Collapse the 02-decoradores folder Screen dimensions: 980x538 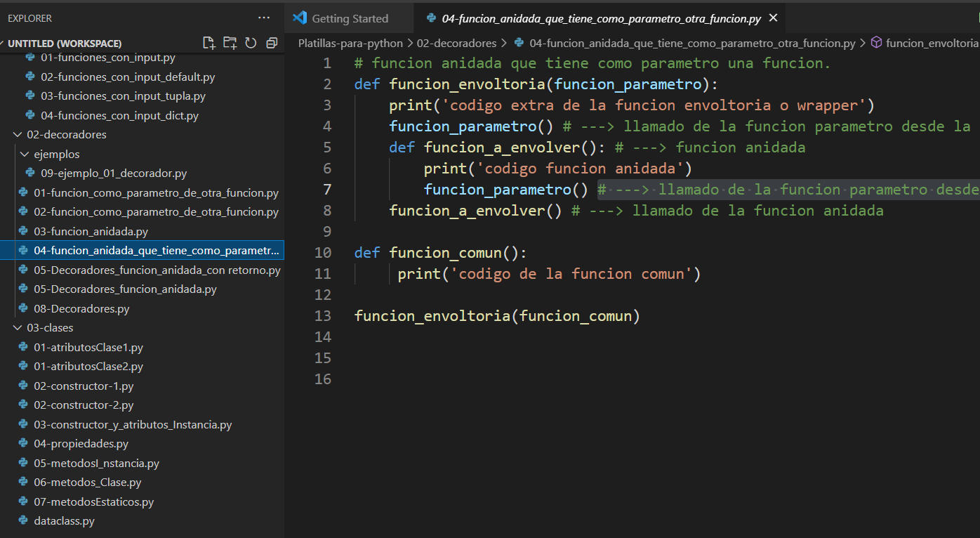click(x=17, y=135)
